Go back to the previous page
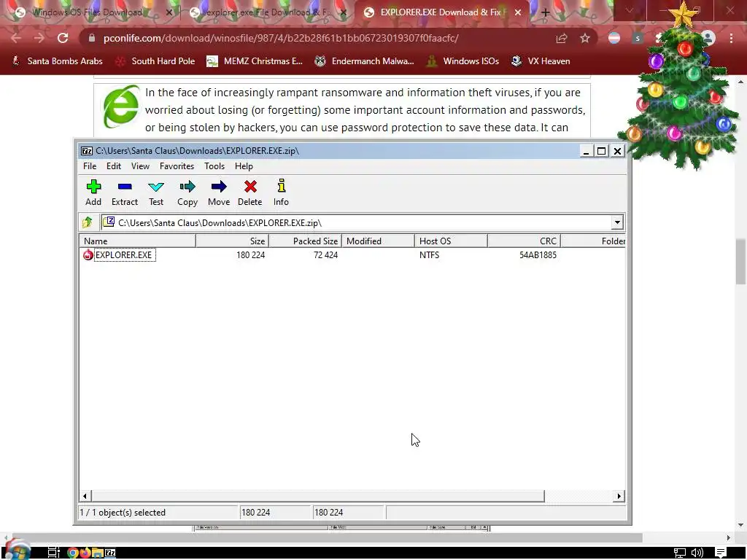 pyautogui.click(x=16, y=38)
